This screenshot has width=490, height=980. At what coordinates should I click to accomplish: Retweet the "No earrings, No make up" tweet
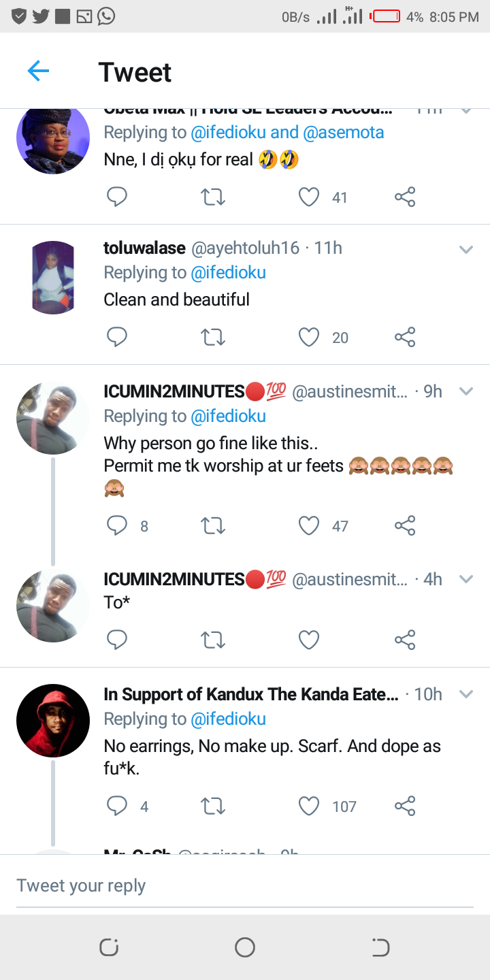click(213, 806)
